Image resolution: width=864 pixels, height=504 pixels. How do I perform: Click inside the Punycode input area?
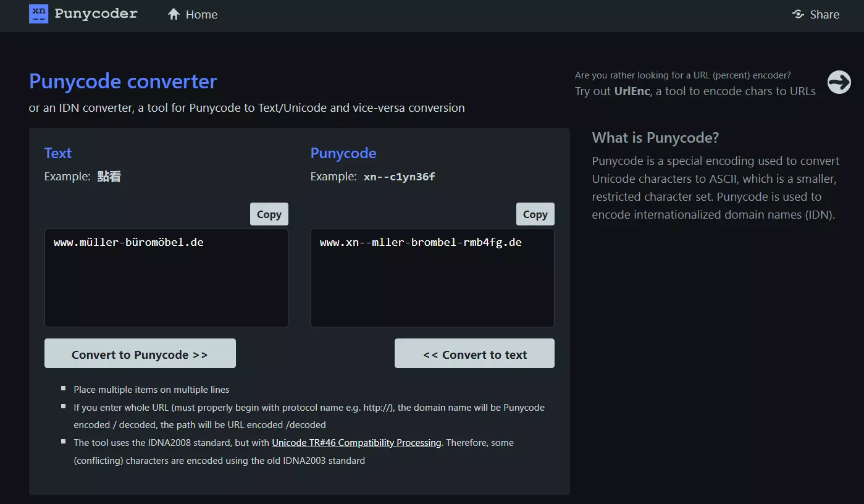[x=432, y=278]
